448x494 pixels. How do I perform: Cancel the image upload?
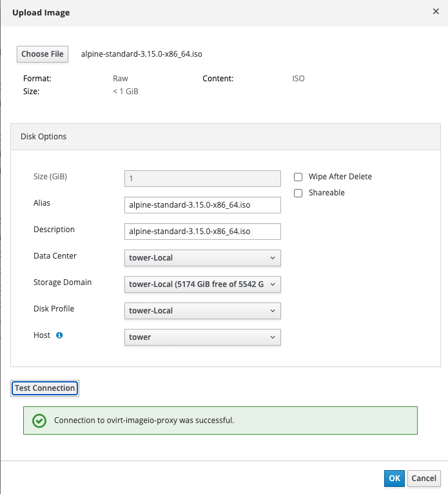point(424,479)
